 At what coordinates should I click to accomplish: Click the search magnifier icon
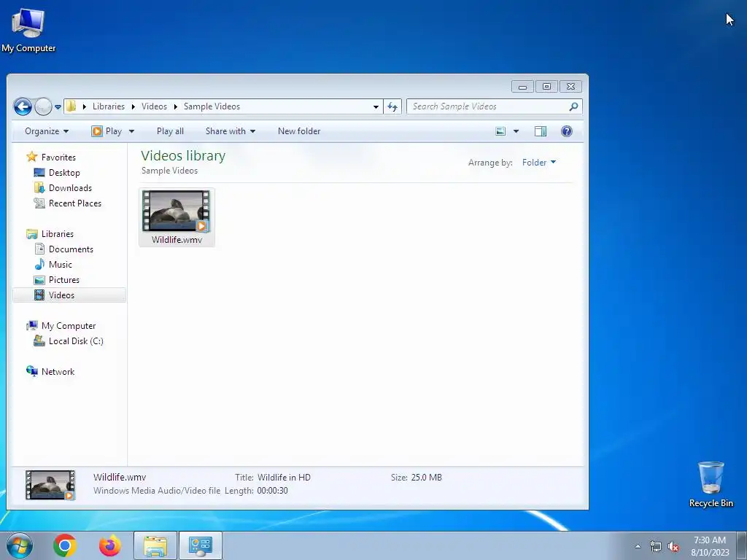pyautogui.click(x=573, y=106)
